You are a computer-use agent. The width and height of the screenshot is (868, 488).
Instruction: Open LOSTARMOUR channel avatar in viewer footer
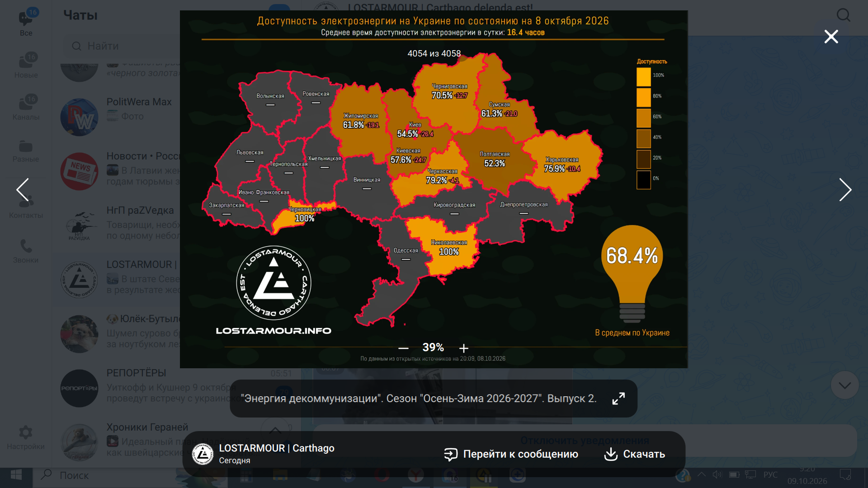click(203, 454)
